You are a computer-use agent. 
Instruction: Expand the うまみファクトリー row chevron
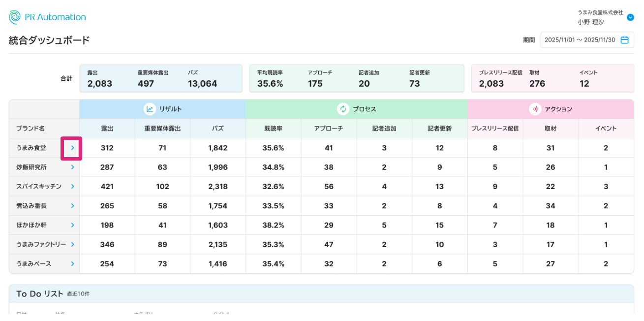[x=72, y=245]
